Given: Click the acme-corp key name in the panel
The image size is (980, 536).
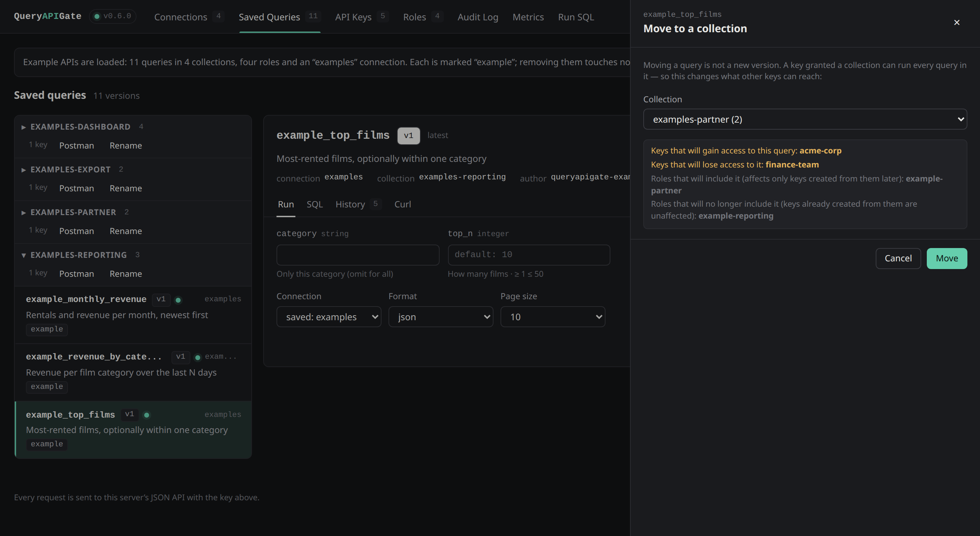Looking at the screenshot, I should [820, 150].
